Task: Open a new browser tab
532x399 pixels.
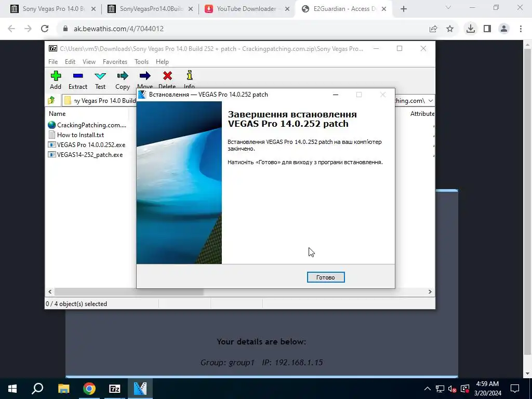Action: 403,9
